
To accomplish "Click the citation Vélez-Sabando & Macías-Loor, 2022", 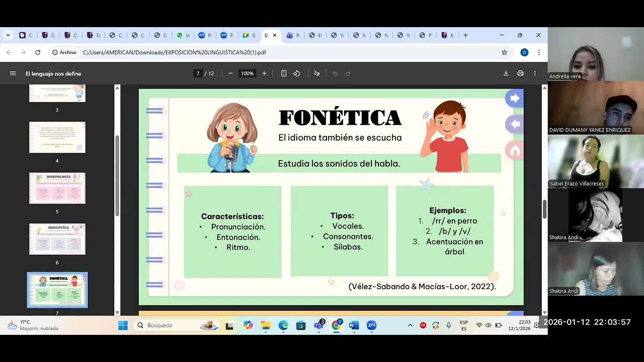I will tap(422, 287).
